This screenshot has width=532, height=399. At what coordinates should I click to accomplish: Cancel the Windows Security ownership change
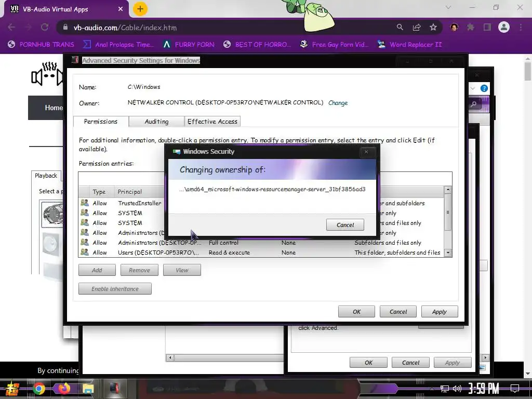tap(345, 224)
